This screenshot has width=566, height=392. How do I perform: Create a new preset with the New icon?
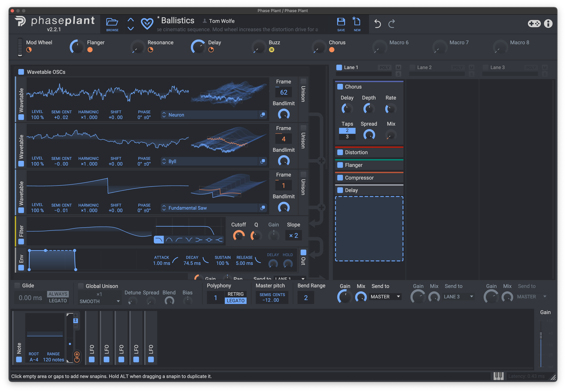357,23
